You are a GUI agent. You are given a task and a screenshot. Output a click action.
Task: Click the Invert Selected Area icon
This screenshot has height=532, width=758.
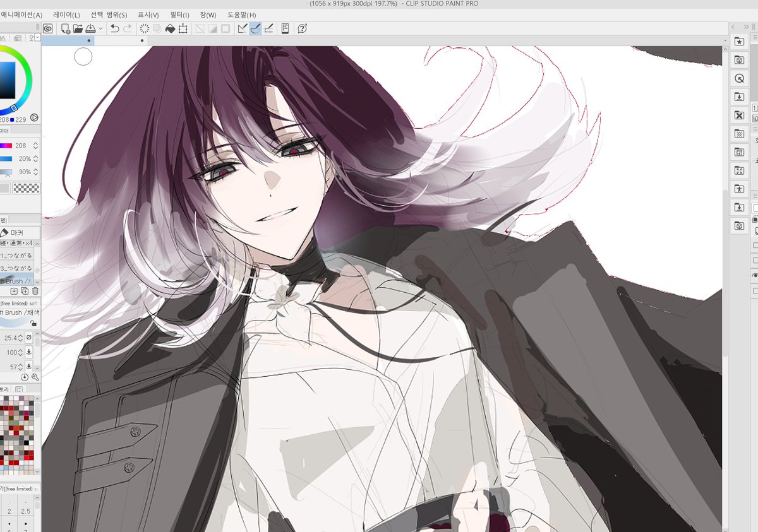(x=213, y=28)
